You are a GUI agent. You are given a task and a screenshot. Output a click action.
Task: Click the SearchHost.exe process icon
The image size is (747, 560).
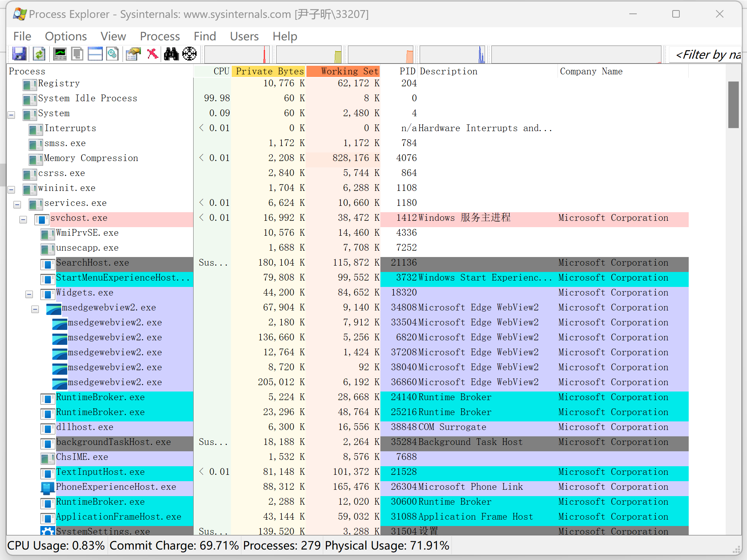47,264
